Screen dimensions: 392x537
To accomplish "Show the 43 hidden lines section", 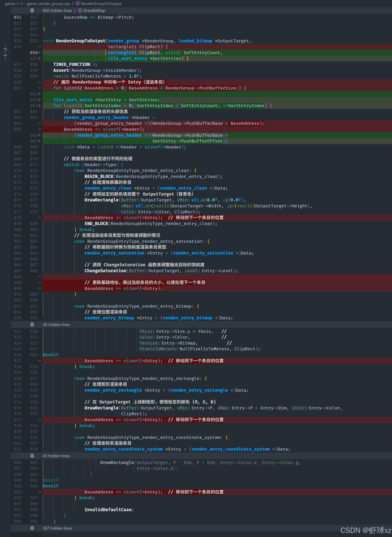I will pyautogui.click(x=56, y=456).
